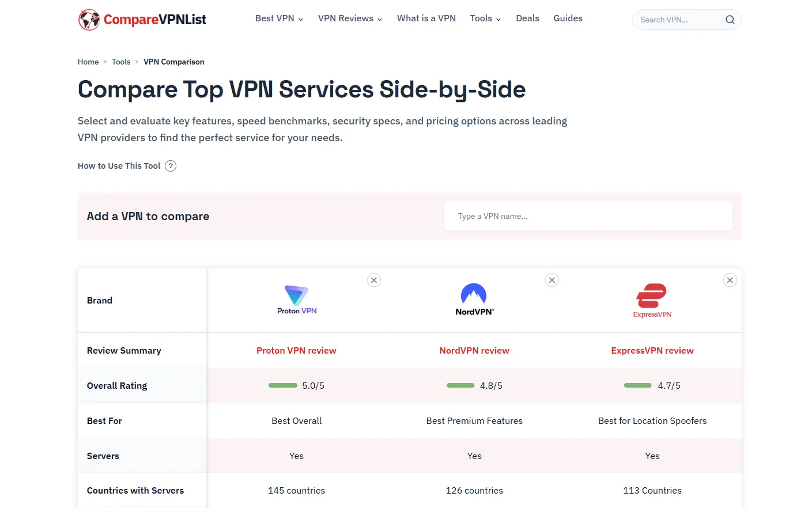Click Countries with Servers row label
812x508 pixels.
[135, 490]
